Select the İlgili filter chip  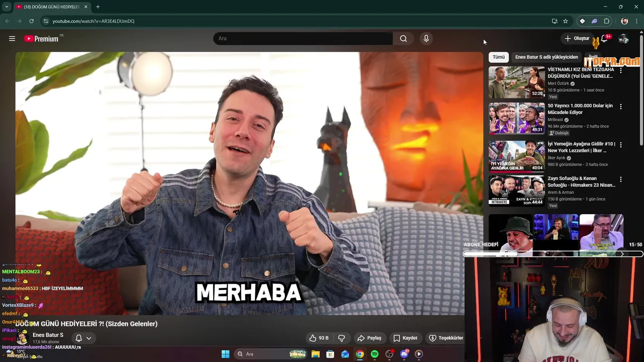(x=593, y=57)
